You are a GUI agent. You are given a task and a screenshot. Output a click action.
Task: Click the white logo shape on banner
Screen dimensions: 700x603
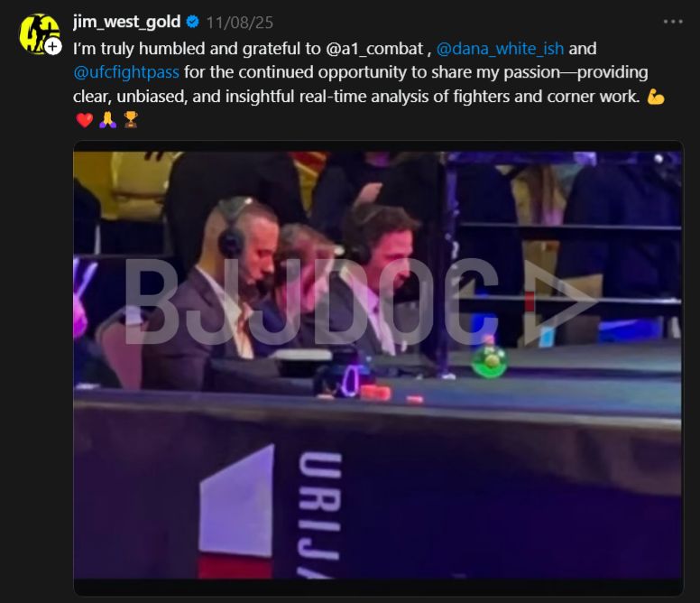coord(236,501)
